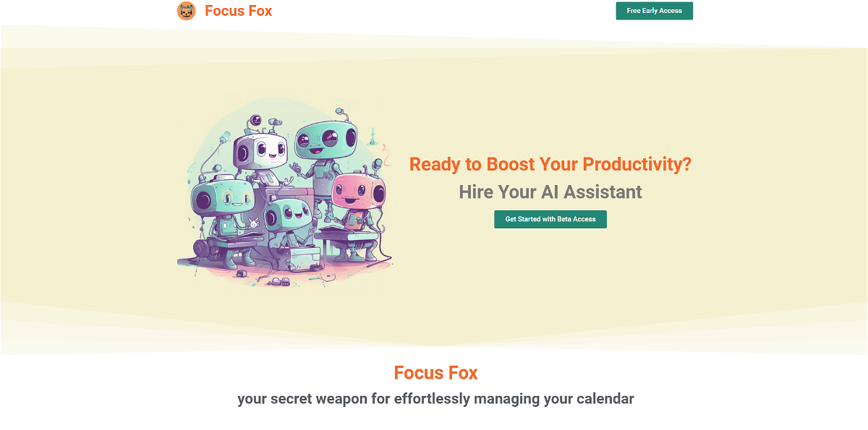Click the pink robot's face

(x=357, y=190)
